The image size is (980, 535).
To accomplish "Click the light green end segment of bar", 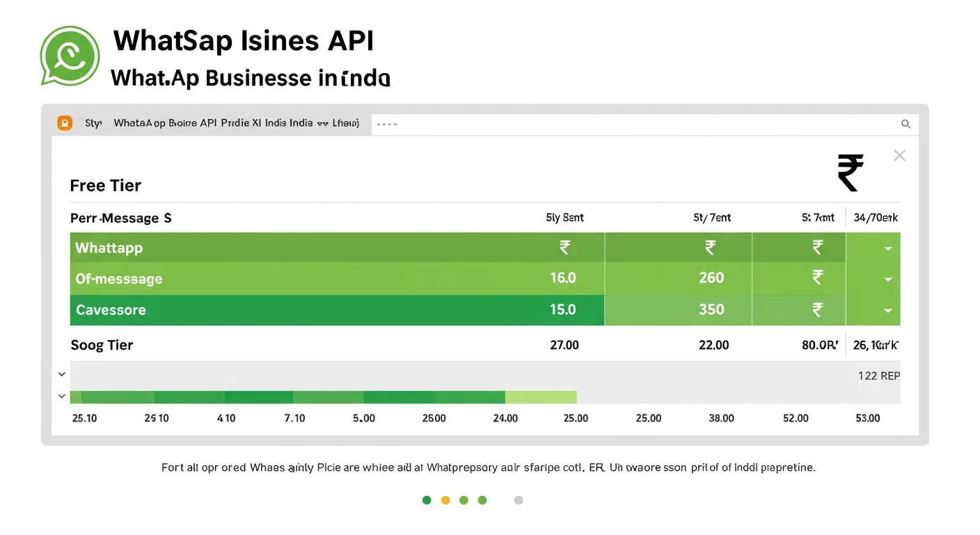I will [541, 397].
